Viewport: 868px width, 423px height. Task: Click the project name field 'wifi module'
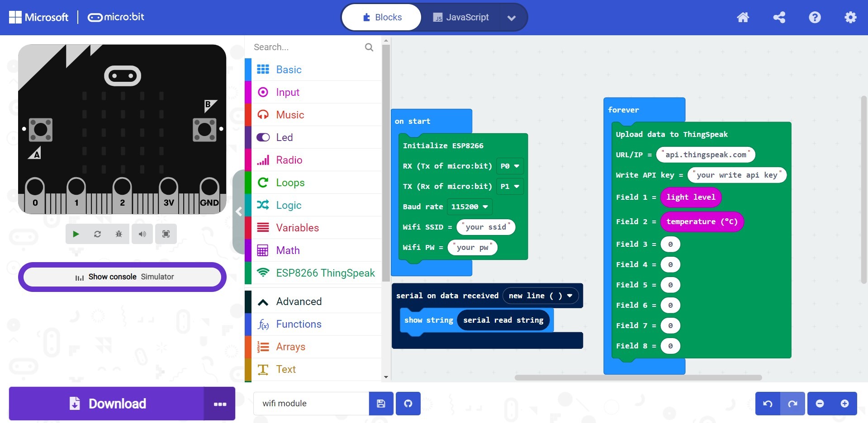tap(311, 404)
